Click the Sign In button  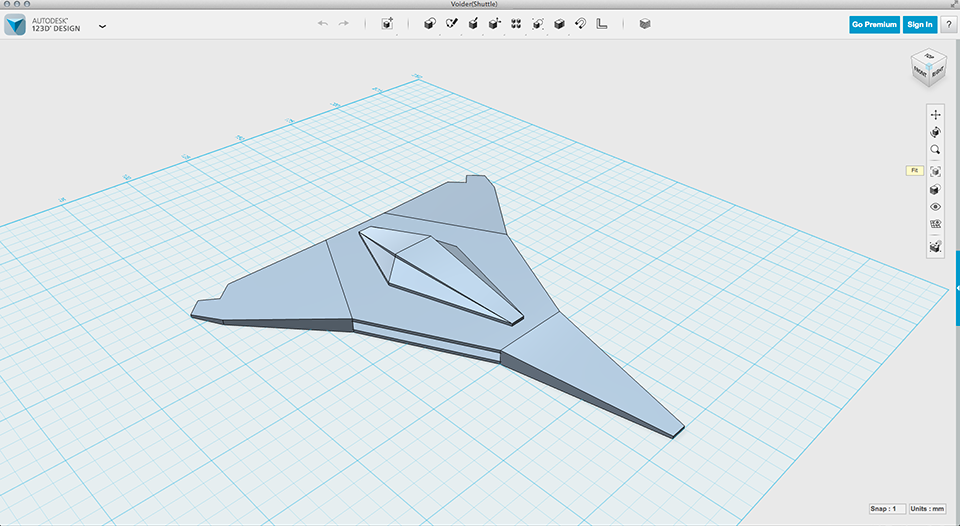[x=920, y=24]
